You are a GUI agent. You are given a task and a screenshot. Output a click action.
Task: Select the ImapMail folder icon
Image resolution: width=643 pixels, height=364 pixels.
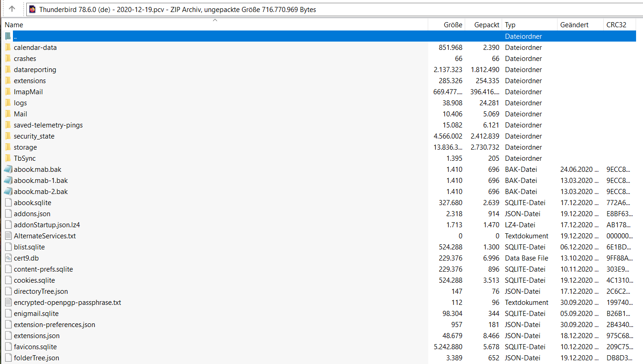click(x=8, y=92)
